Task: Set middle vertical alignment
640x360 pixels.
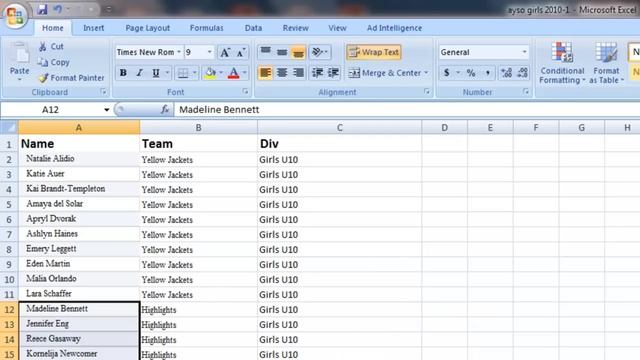Action: [282, 52]
